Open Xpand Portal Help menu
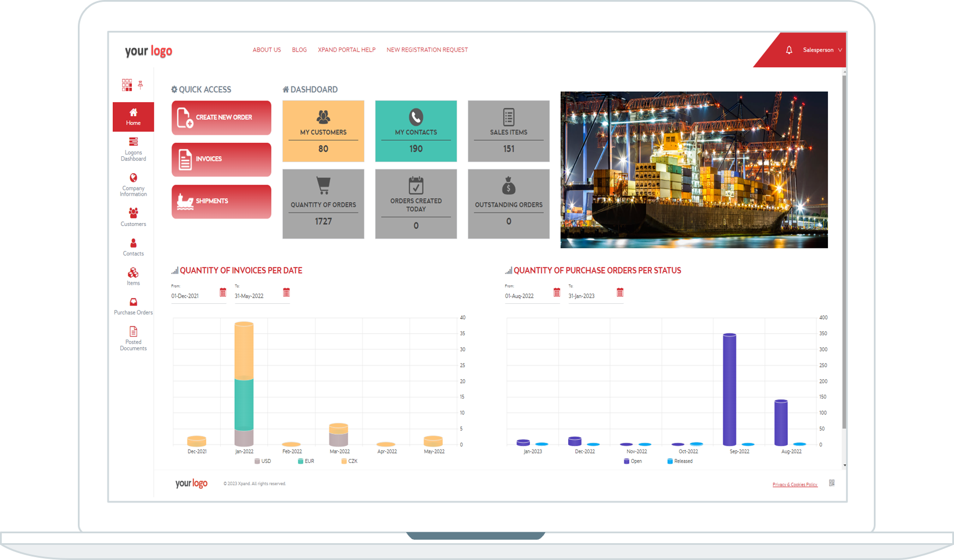The height and width of the screenshot is (560, 954). [x=346, y=50]
